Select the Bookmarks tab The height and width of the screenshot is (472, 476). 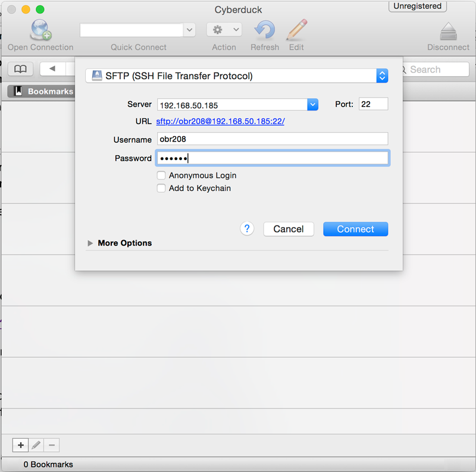point(41,92)
